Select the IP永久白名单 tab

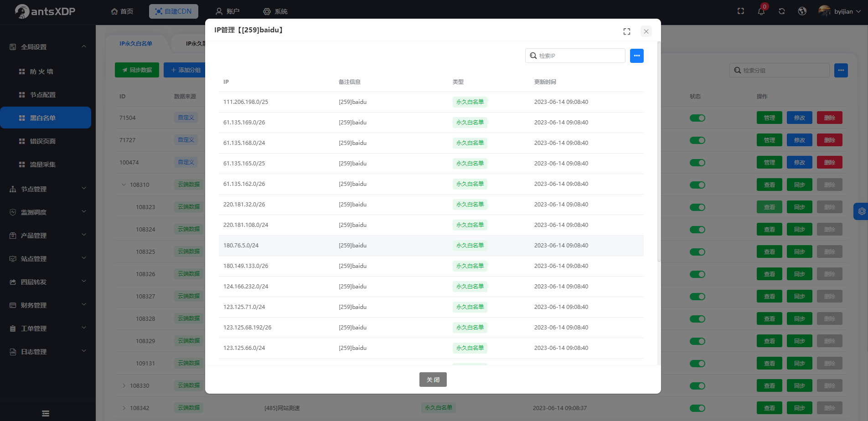(x=136, y=44)
